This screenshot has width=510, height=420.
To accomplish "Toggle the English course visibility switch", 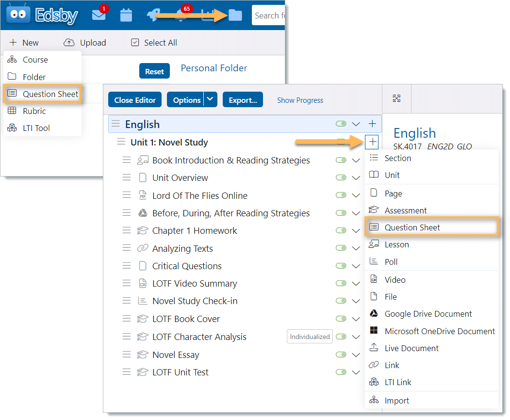I will 341,124.
